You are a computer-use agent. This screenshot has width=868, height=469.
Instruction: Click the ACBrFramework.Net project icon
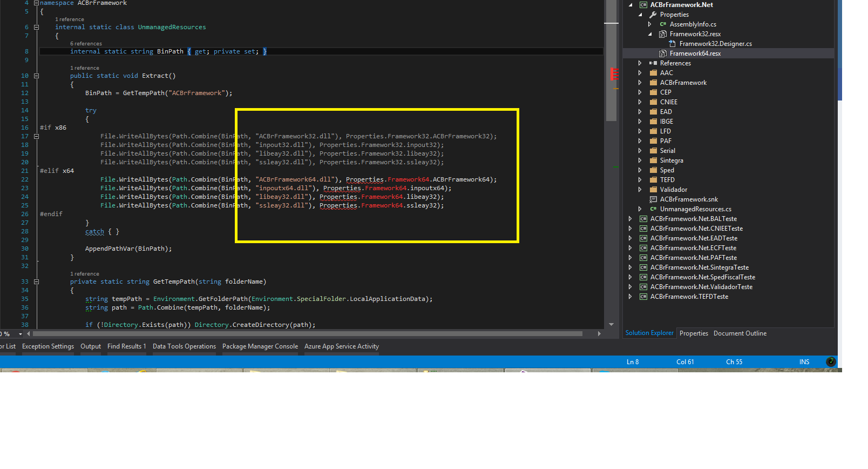(x=643, y=5)
